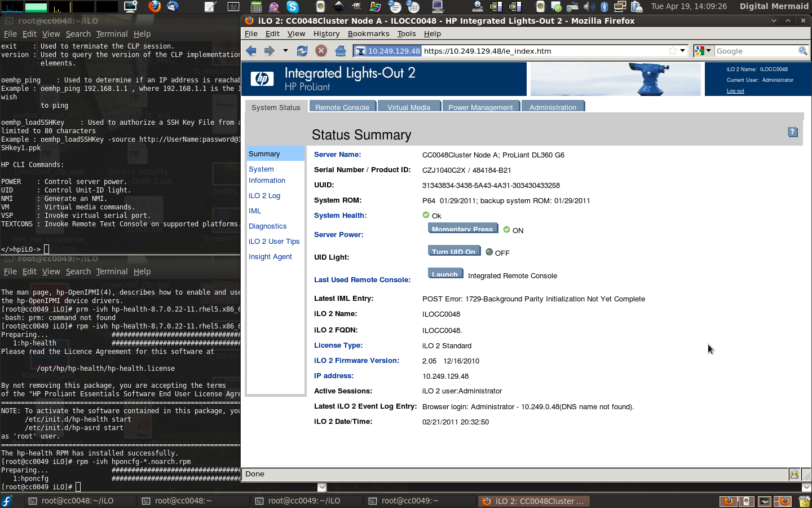Click the Last Used Remote Console link

[362, 280]
